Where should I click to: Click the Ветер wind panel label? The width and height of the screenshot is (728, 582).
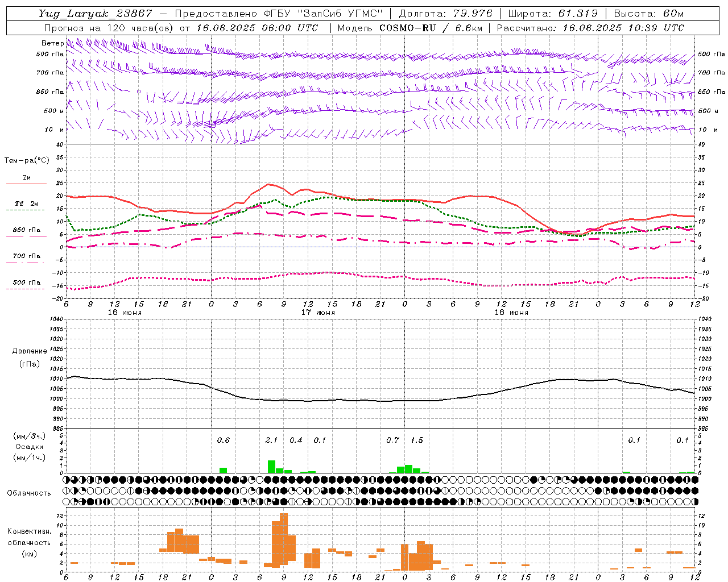pyautogui.click(x=52, y=43)
